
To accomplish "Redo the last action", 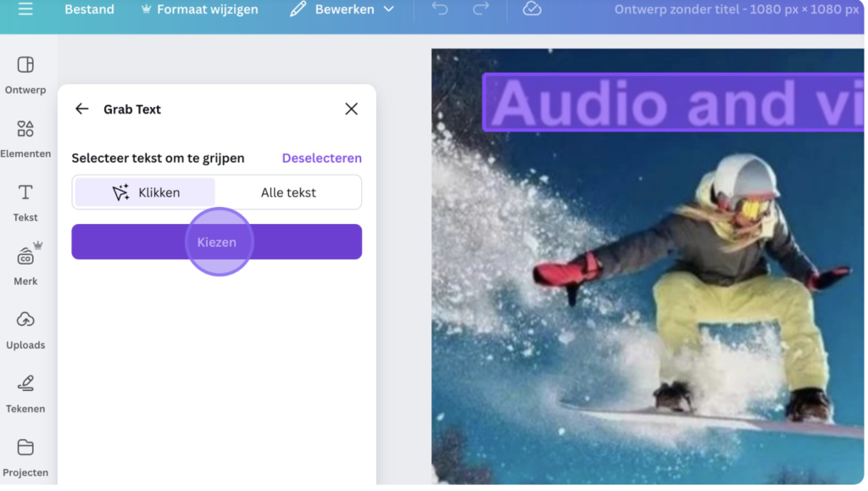I will pyautogui.click(x=481, y=8).
